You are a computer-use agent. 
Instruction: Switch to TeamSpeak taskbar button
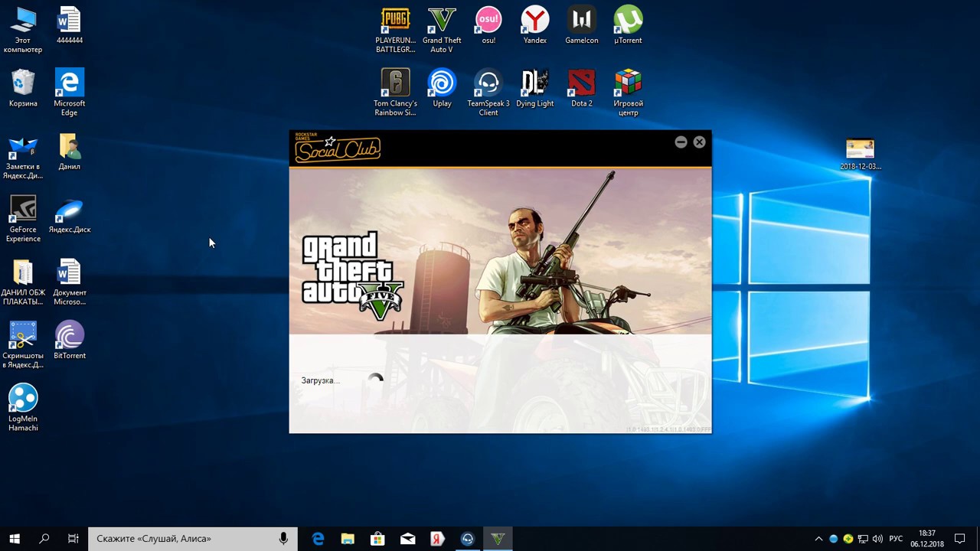[467, 539]
